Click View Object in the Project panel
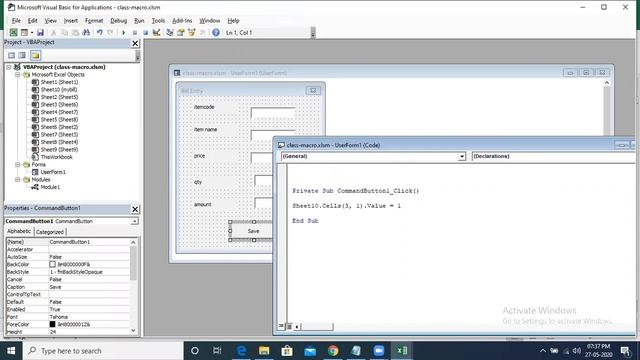Image resolution: width=640 pixels, height=360 pixels. point(22,55)
